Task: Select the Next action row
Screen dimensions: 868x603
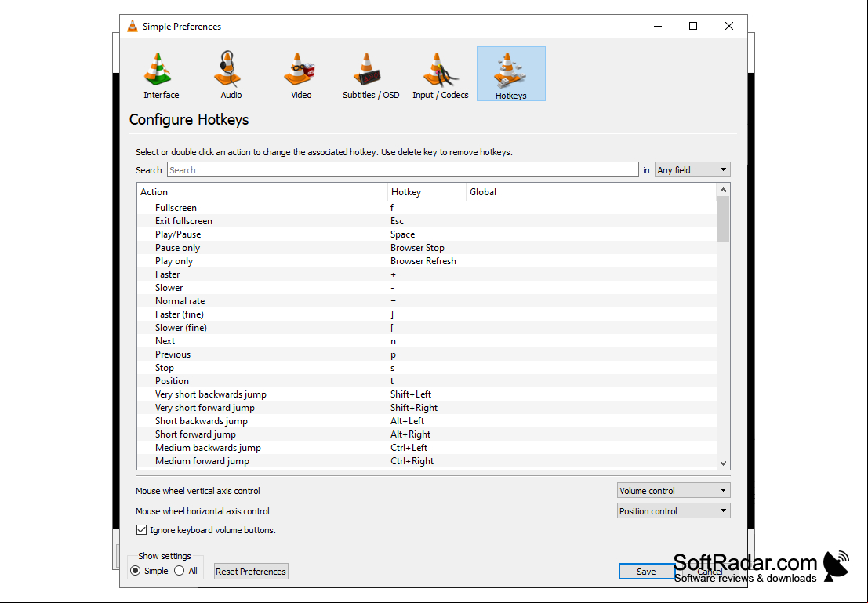Action: tap(427, 340)
